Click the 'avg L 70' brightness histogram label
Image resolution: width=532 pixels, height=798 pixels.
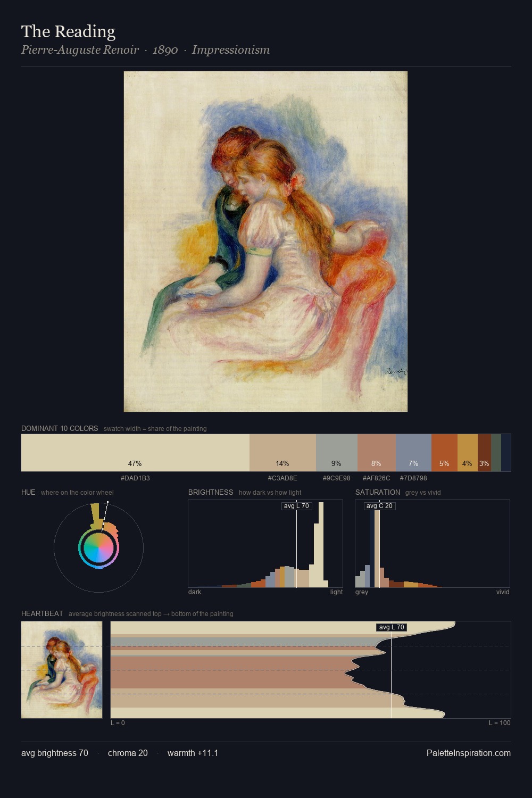point(296,506)
